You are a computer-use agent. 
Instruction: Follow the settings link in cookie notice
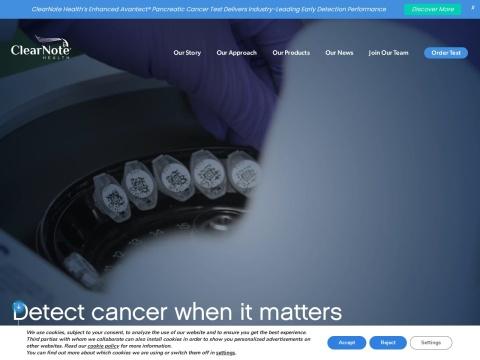(225, 353)
